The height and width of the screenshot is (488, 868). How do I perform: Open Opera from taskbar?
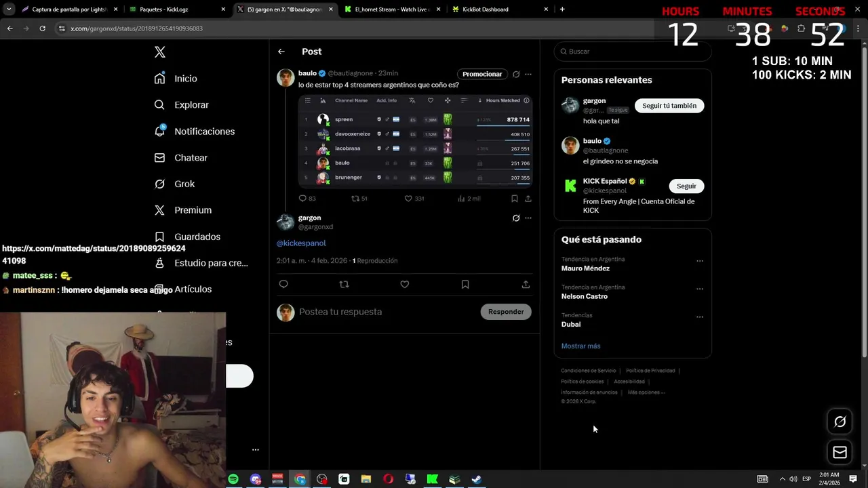[388, 479]
